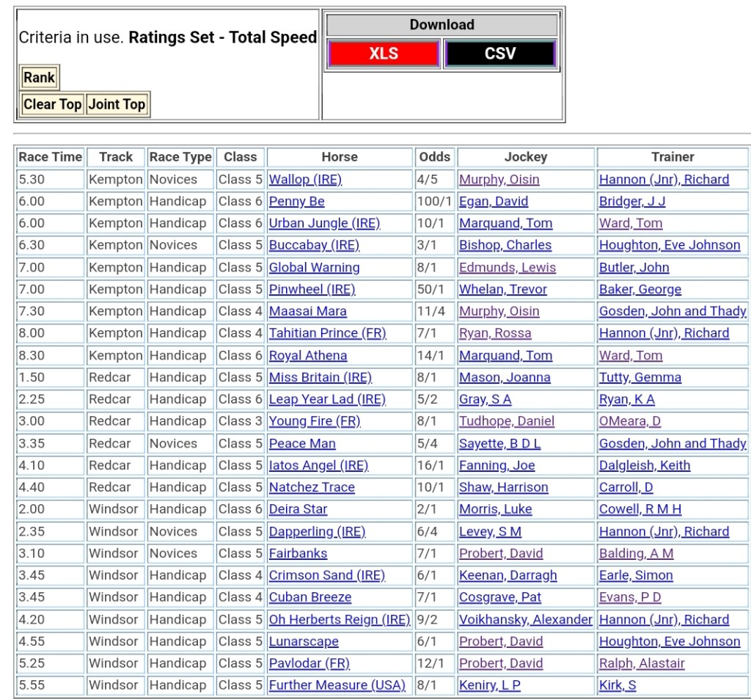Download the ratings as XLS
This screenshot has height=700, width=751.
click(x=384, y=54)
